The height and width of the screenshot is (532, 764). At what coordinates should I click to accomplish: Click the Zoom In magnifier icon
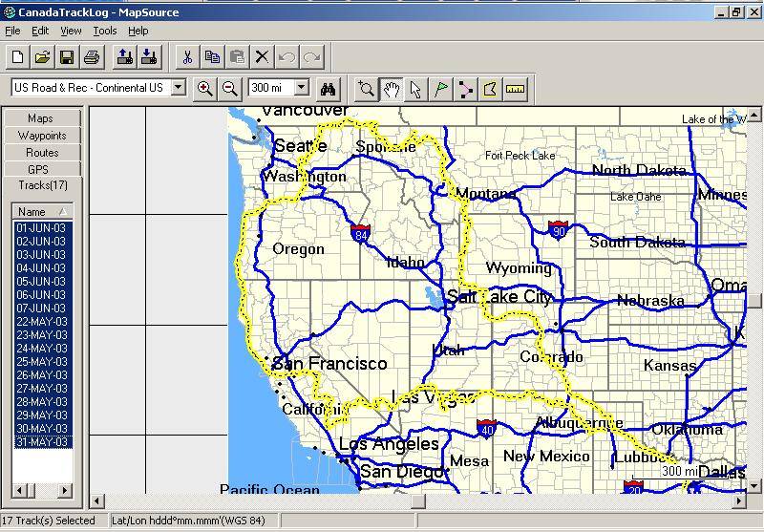coord(204,89)
